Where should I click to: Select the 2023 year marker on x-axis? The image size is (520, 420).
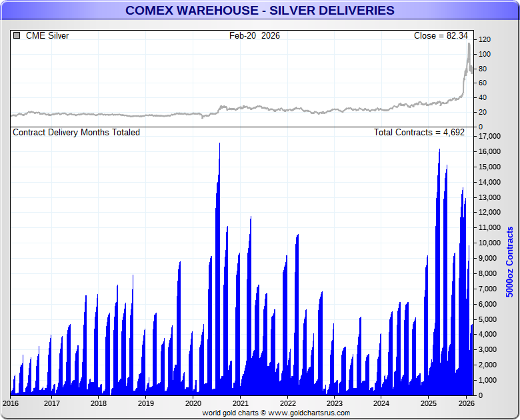[335, 403]
